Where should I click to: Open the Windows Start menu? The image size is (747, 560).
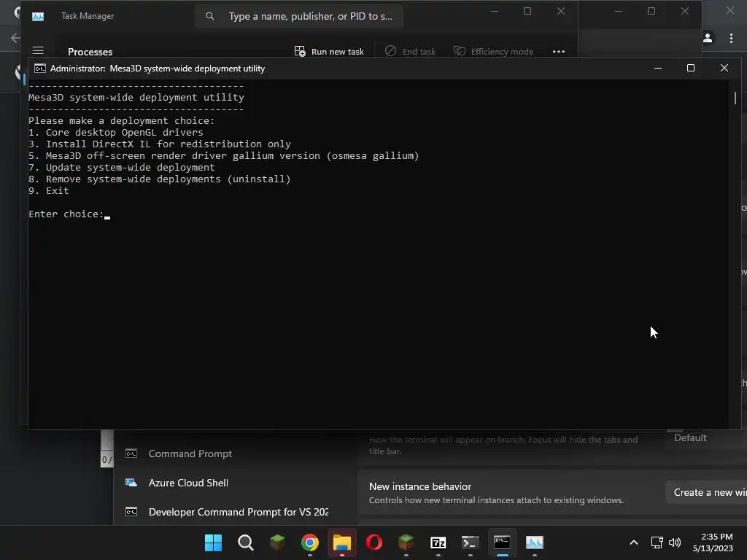pyautogui.click(x=213, y=542)
